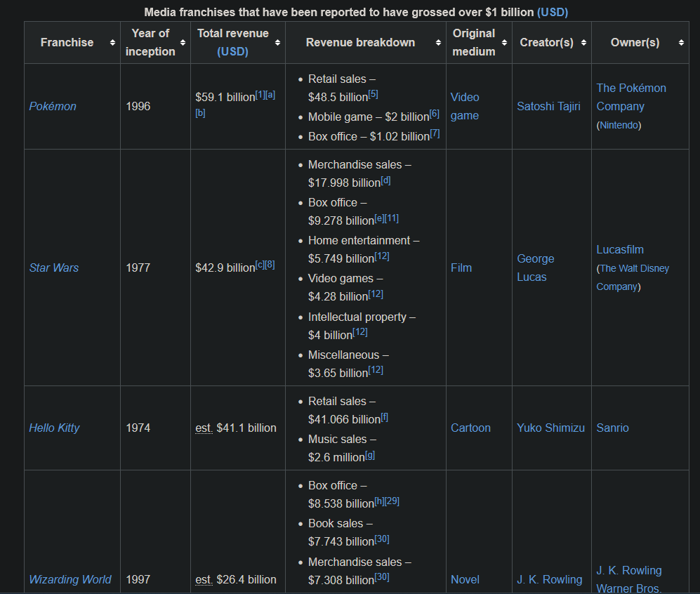Open note [f] after $41.066 billion
The height and width of the screenshot is (594, 700).
point(384,417)
